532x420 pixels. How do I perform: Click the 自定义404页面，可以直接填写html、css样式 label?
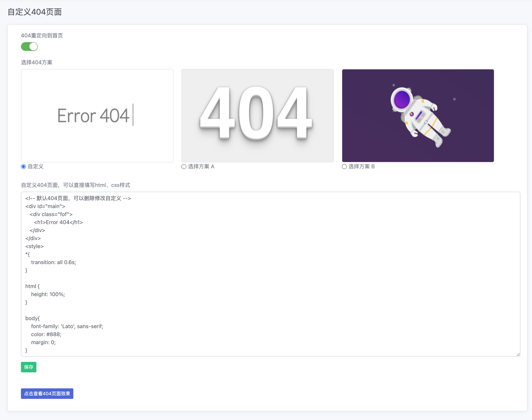pyautogui.click(x=75, y=185)
